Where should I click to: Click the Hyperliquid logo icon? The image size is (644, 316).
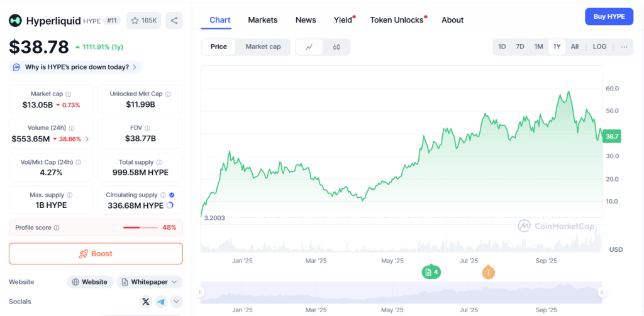[16, 21]
